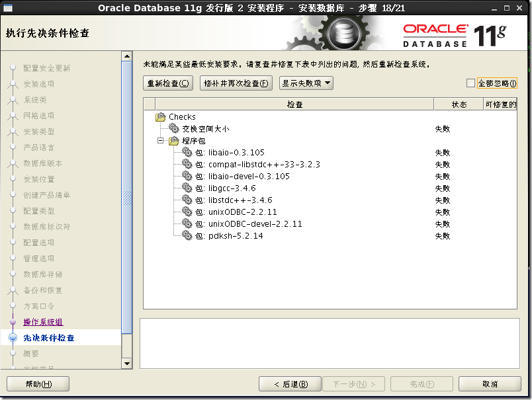
Task: Click the 帮助(H) button
Action: pyautogui.click(x=38, y=383)
